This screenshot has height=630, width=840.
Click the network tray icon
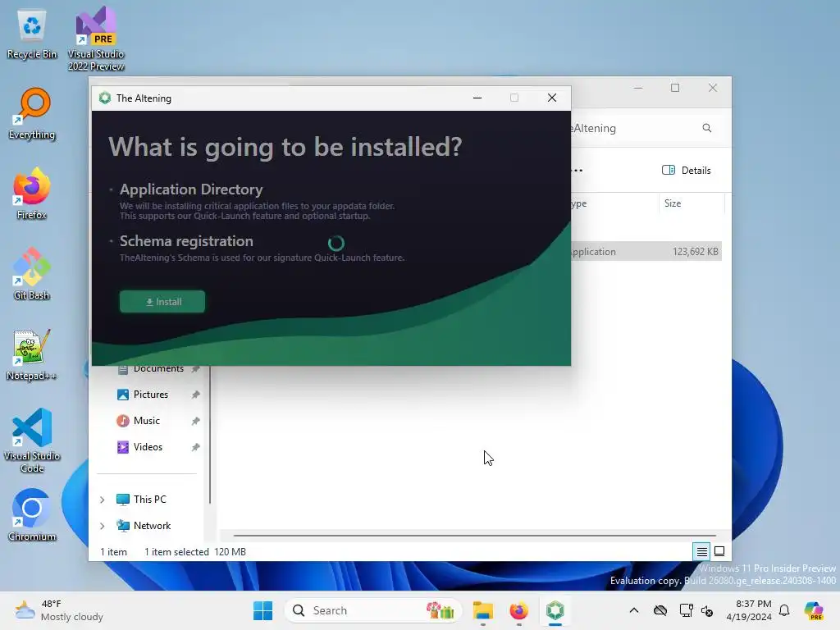(686, 610)
